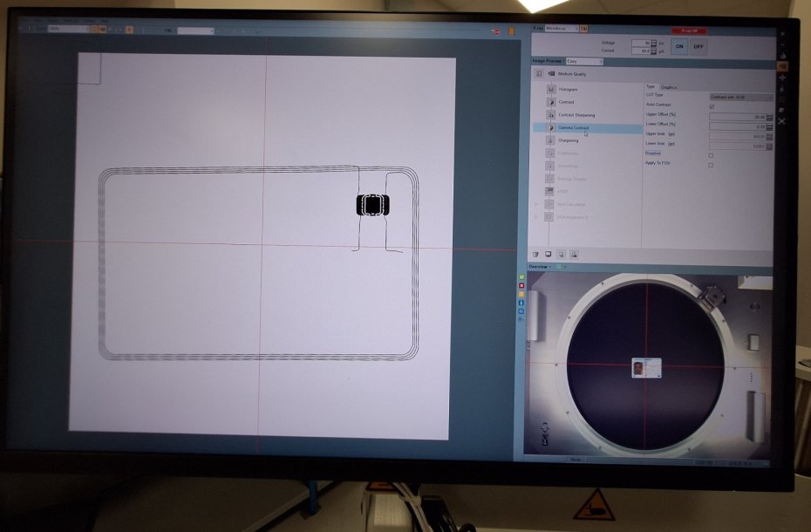
Task: Click the Lower Offset [%] field
Action: (x=738, y=126)
